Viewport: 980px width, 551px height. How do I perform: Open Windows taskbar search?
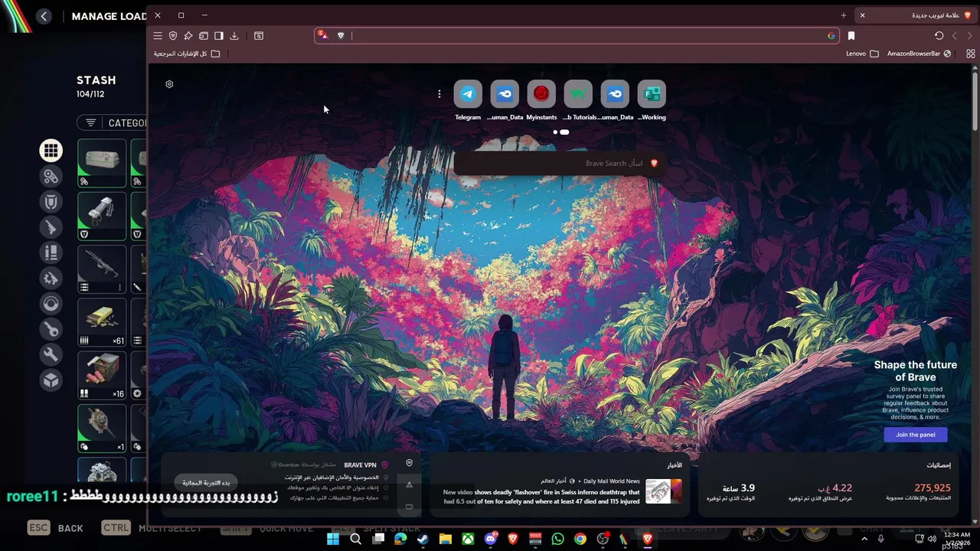(x=355, y=539)
